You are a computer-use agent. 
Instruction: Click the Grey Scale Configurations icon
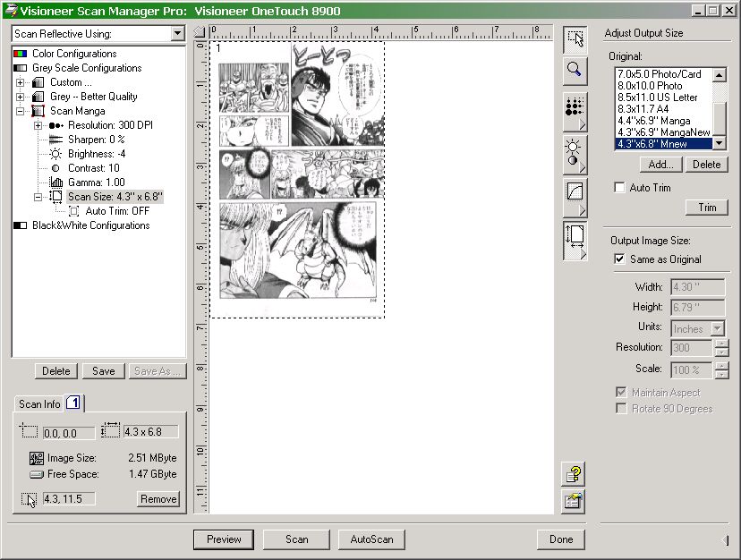tap(21, 68)
